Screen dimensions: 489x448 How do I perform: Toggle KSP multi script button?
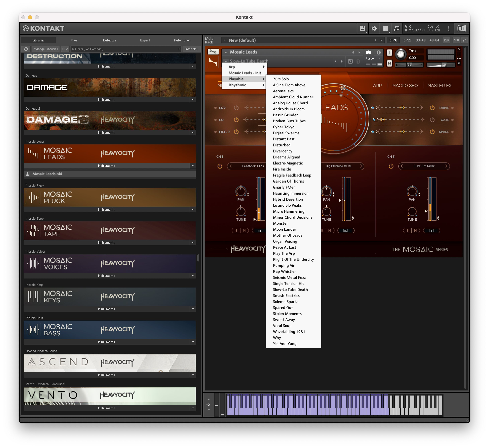coord(446,40)
